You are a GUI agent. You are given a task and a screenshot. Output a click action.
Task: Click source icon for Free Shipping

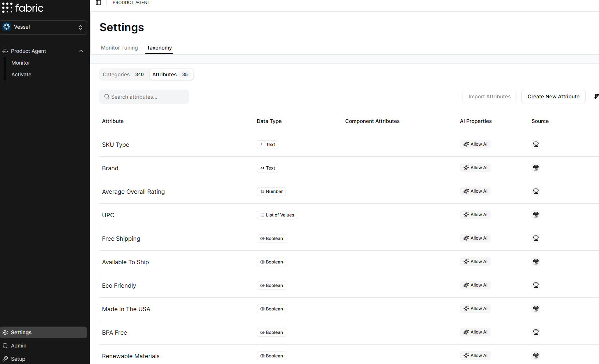click(536, 238)
